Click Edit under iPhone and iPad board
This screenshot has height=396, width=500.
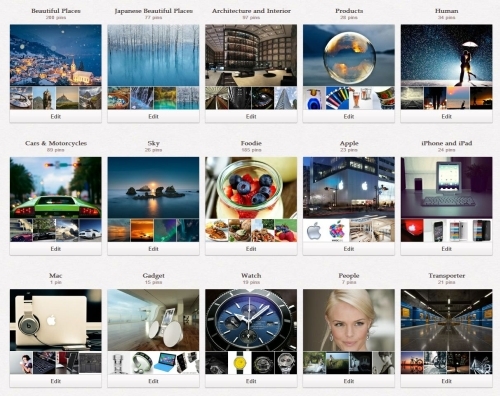click(446, 249)
